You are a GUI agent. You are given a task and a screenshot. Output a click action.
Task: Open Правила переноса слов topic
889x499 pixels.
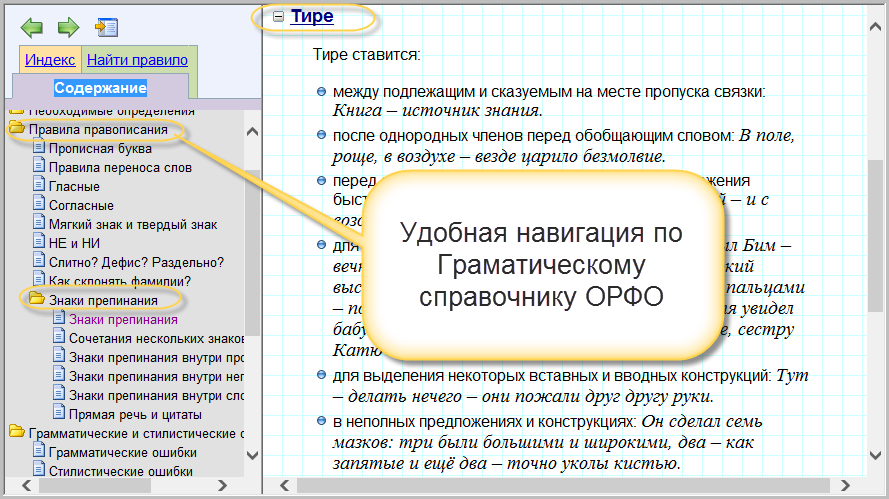[x=120, y=167]
